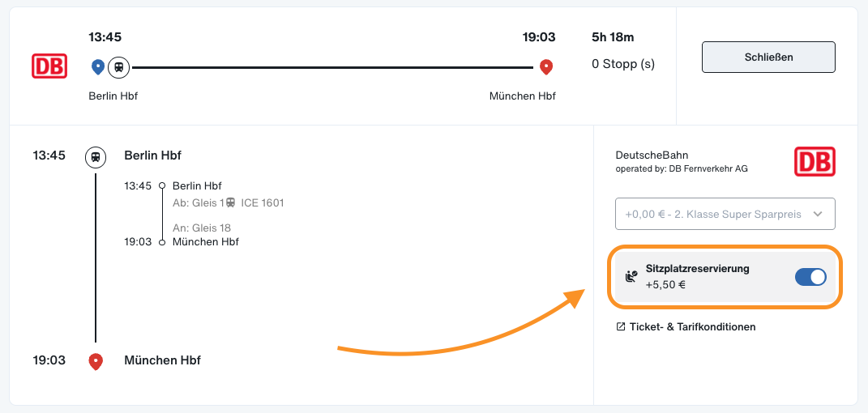This screenshot has width=868, height=413.
Task: Open the 2. Klasse Super Sparpreis dropdown
Action: tap(725, 214)
